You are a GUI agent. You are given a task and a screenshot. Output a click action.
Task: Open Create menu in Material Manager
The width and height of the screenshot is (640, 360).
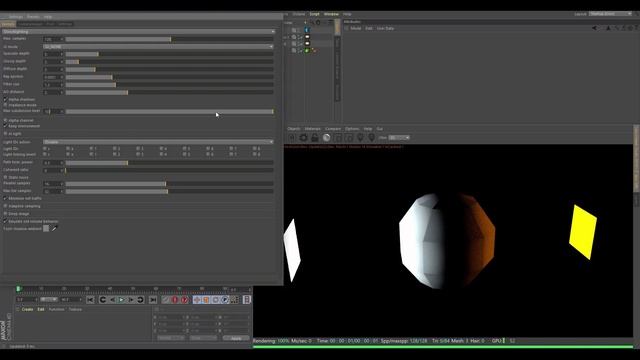click(27, 309)
